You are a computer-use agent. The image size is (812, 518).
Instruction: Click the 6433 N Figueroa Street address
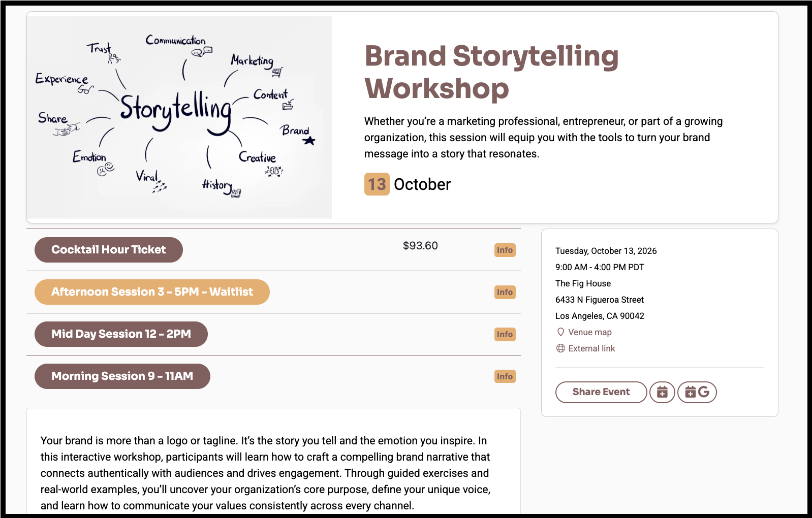click(x=600, y=300)
